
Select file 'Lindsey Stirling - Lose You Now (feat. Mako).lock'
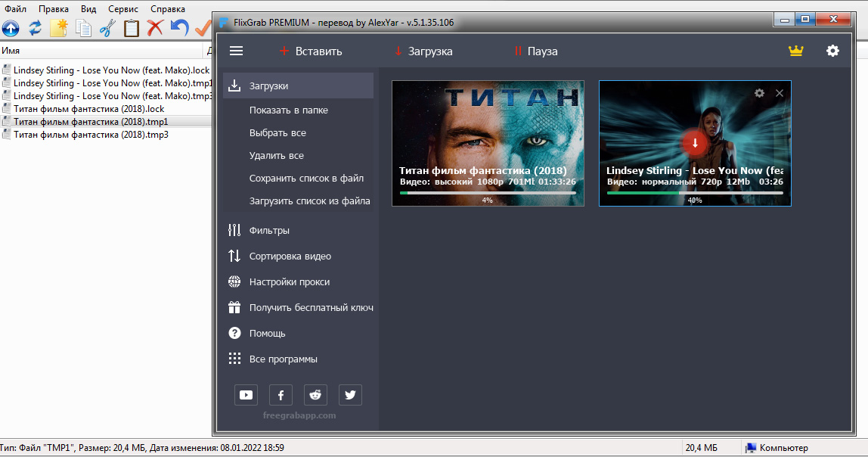coord(107,70)
